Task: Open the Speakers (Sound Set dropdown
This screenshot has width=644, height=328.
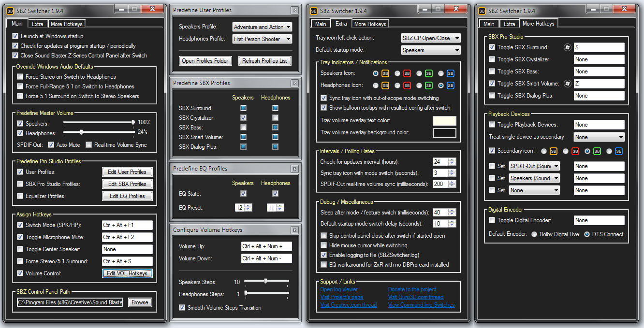Action: (534, 178)
